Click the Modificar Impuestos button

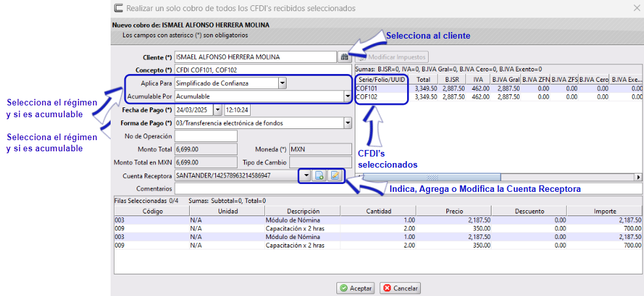(391, 57)
